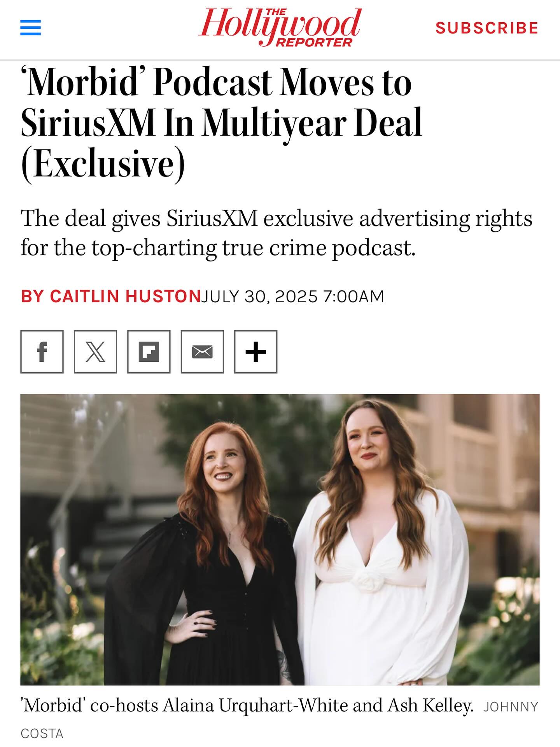Click the word Reporter in the logo

coord(314,42)
